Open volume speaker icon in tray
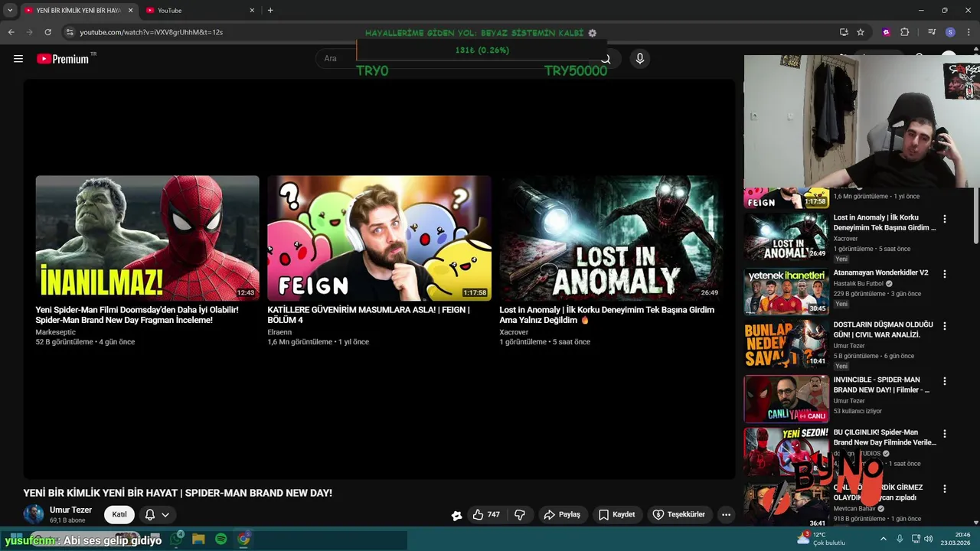 point(929,539)
